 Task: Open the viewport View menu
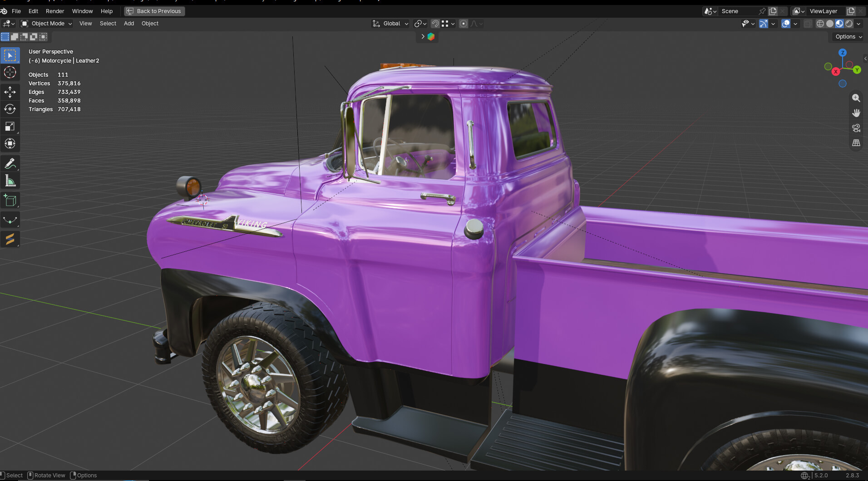[x=85, y=24]
